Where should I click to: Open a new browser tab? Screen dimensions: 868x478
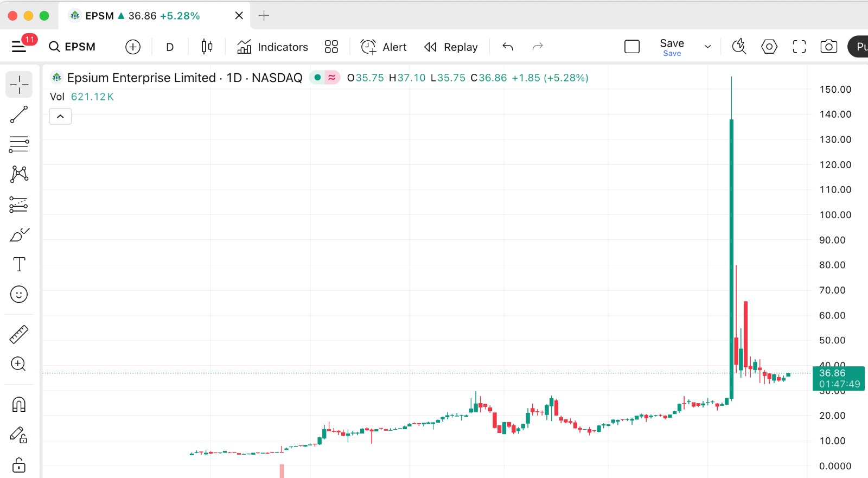[x=264, y=16]
